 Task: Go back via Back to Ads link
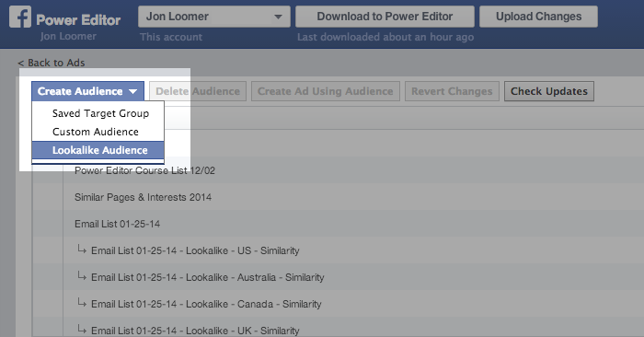click(52, 63)
